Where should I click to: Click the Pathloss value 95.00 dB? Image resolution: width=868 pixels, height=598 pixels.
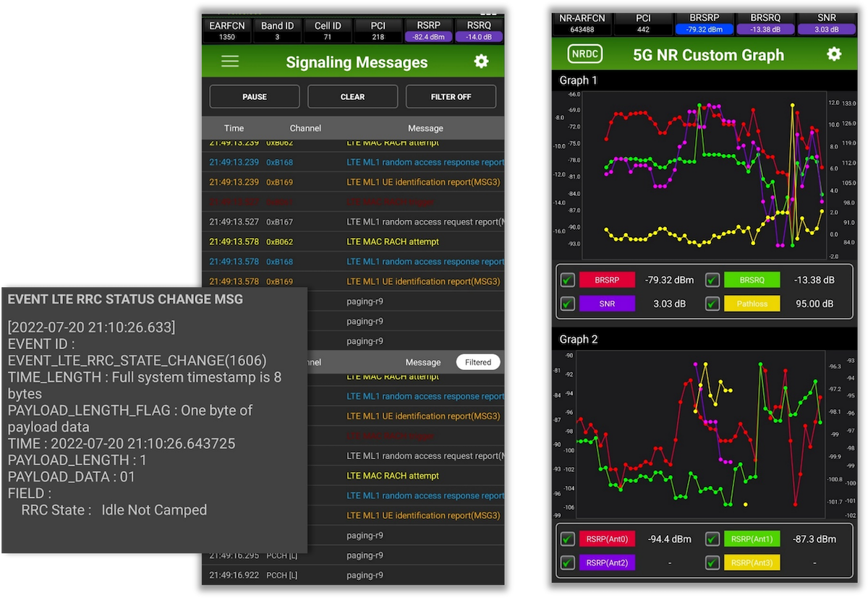[814, 304]
